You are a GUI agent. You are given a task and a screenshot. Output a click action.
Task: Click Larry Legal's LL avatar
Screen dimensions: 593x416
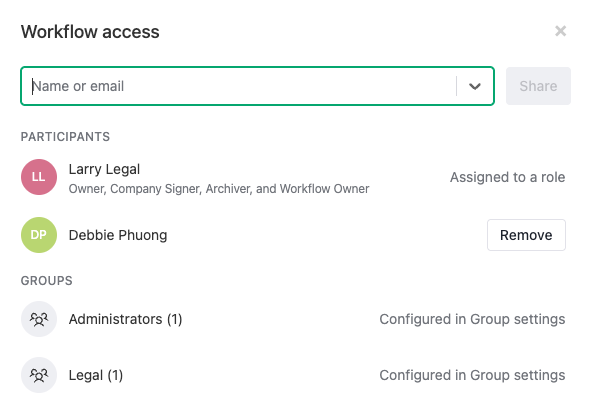(x=39, y=177)
